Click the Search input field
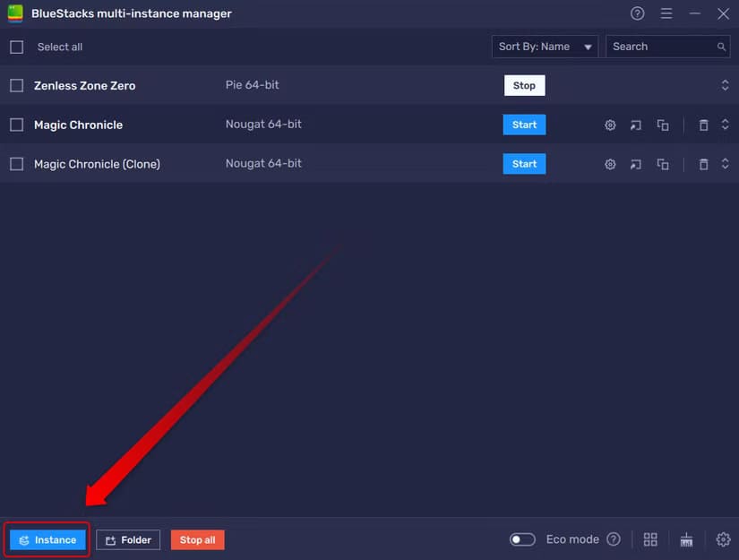This screenshot has height=560, width=739. 661,47
